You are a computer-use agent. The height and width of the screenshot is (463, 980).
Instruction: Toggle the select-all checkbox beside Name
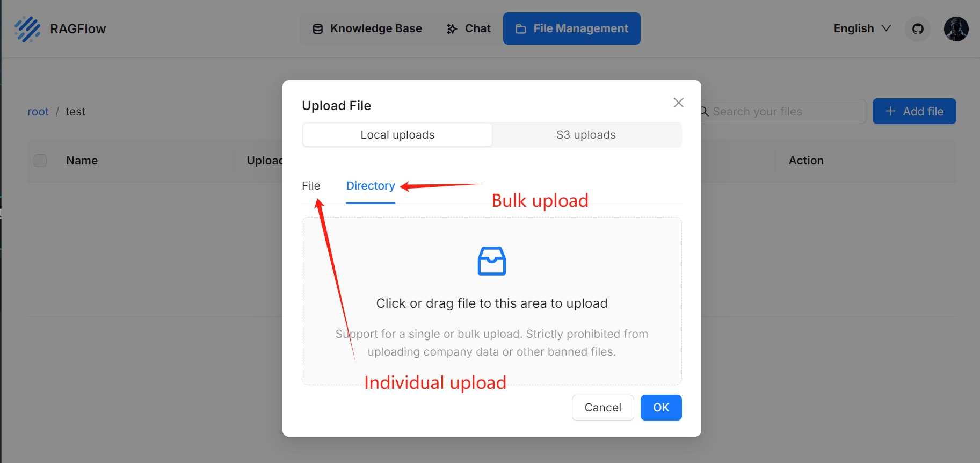[x=40, y=160]
